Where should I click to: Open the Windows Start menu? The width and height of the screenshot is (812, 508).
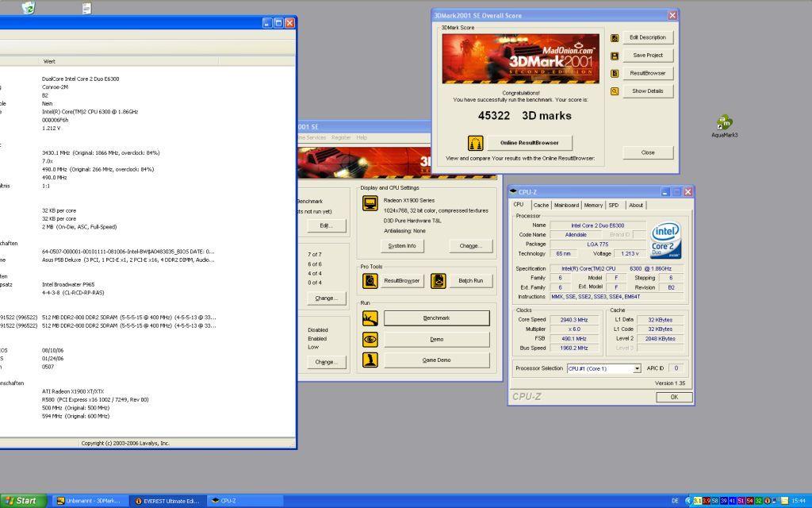[x=23, y=501]
